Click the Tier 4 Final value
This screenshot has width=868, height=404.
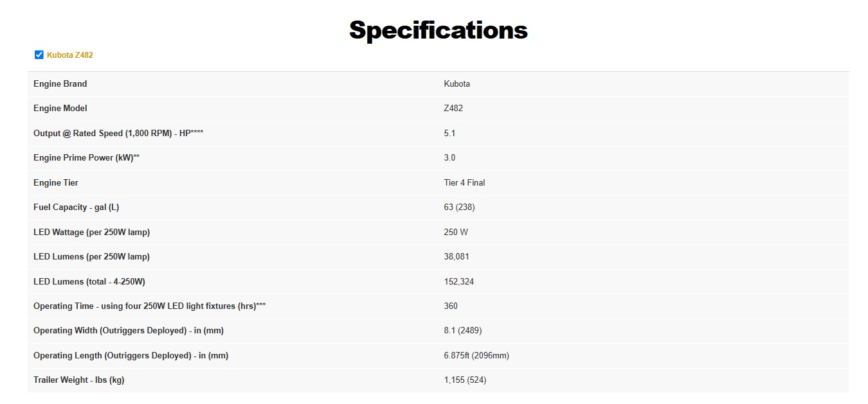coord(464,183)
